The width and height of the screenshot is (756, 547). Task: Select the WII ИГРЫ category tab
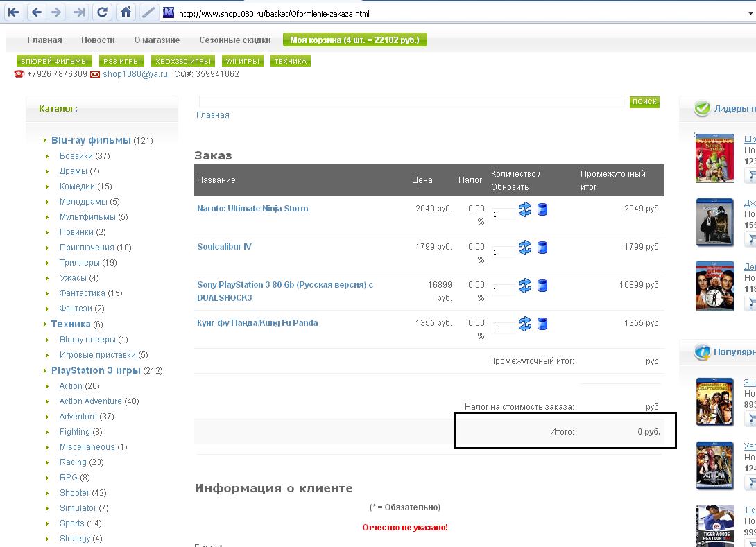point(243,61)
